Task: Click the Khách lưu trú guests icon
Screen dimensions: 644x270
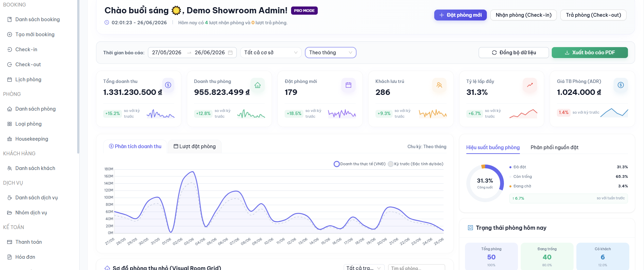Action: (439, 85)
